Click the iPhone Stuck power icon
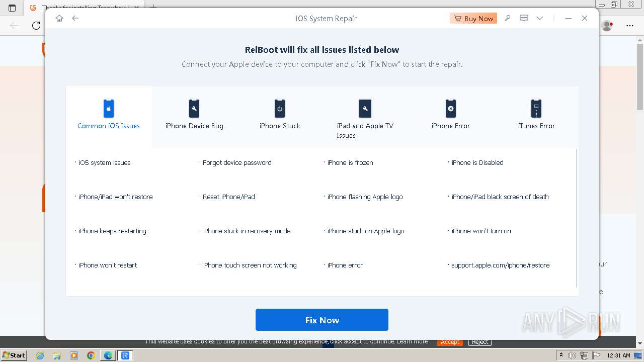Image resolution: width=644 pixels, height=362 pixels. [x=280, y=108]
